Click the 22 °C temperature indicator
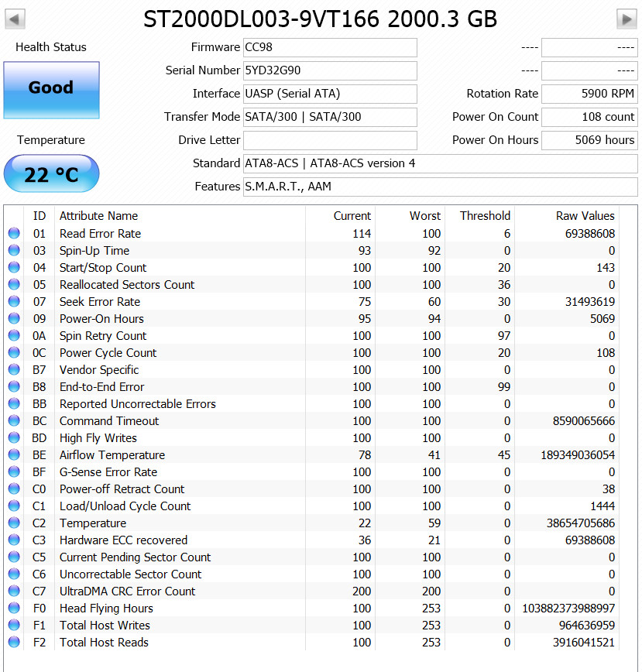The image size is (642, 672). coord(51,174)
